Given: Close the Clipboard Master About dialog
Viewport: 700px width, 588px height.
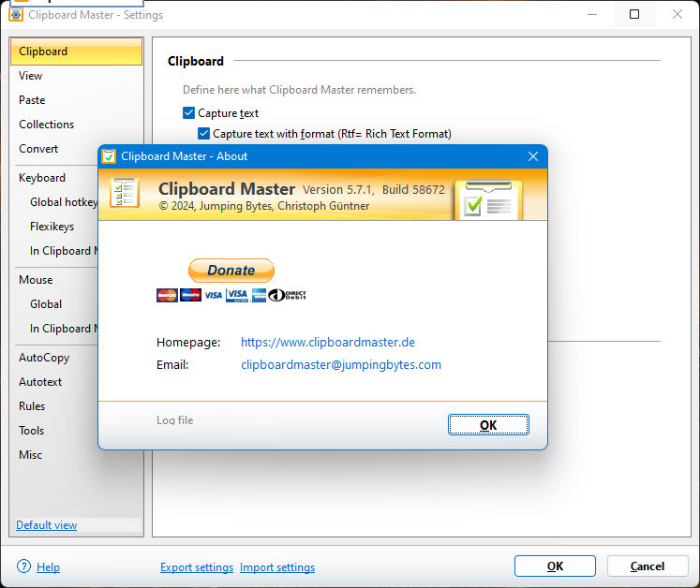Looking at the screenshot, I should coord(533,156).
